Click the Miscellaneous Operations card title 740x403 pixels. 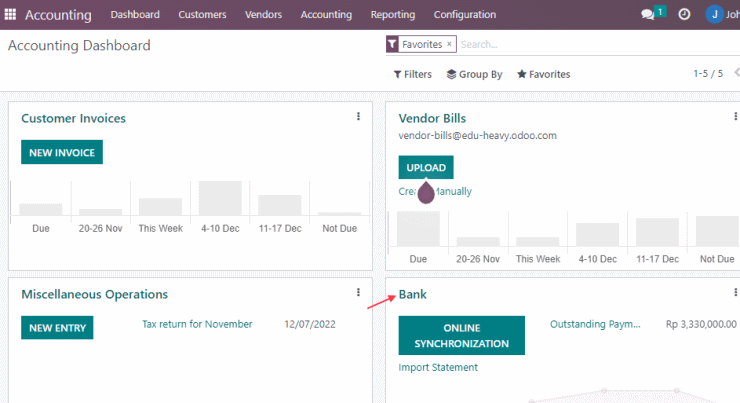(x=94, y=294)
